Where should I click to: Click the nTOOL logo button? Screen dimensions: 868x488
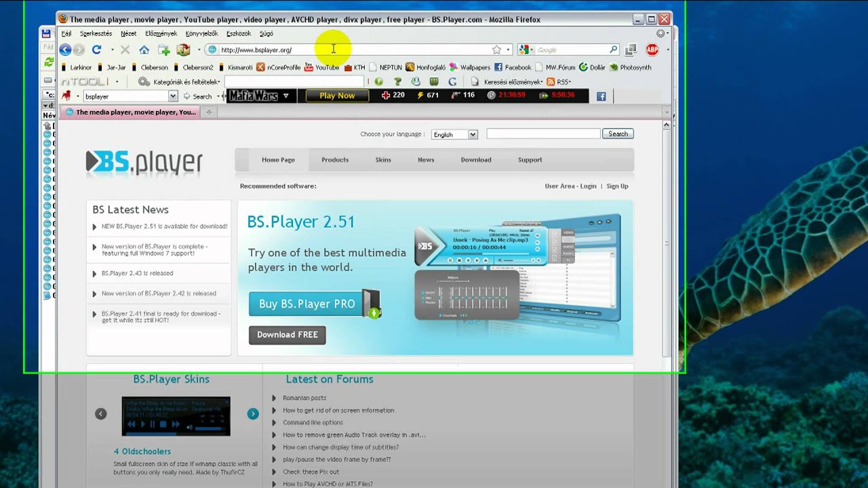click(x=85, y=81)
